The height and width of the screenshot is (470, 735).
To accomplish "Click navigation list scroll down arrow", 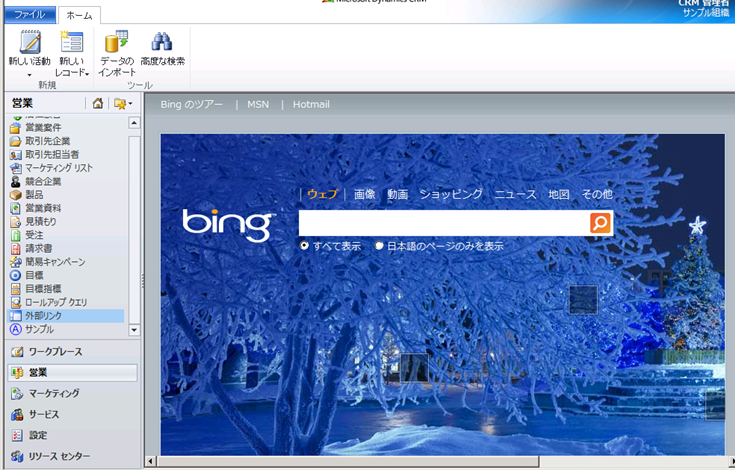I will point(134,330).
